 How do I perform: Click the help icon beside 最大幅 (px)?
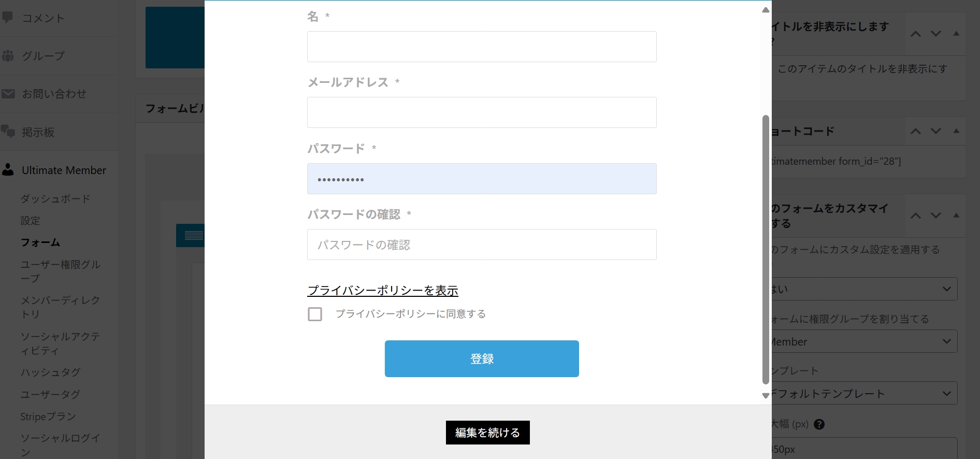pyautogui.click(x=819, y=424)
